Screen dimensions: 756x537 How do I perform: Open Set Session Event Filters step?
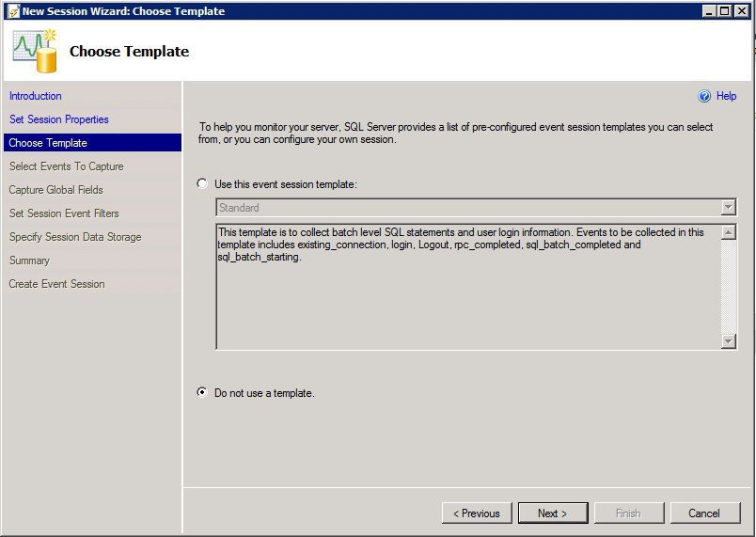pyautogui.click(x=64, y=213)
